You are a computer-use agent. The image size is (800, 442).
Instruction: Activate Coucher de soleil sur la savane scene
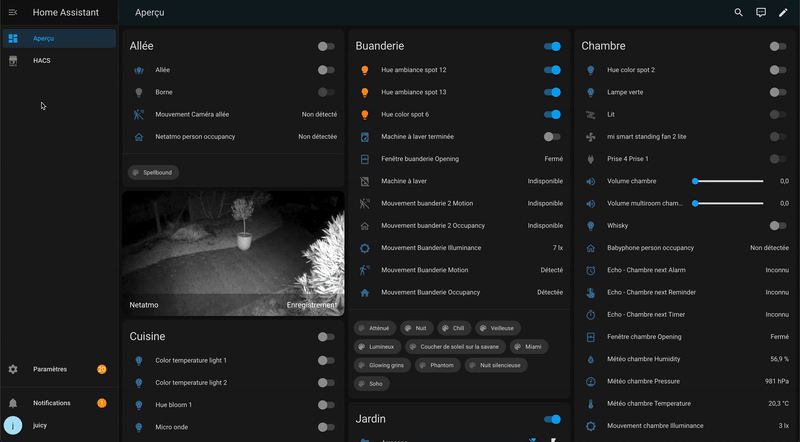[x=455, y=347]
